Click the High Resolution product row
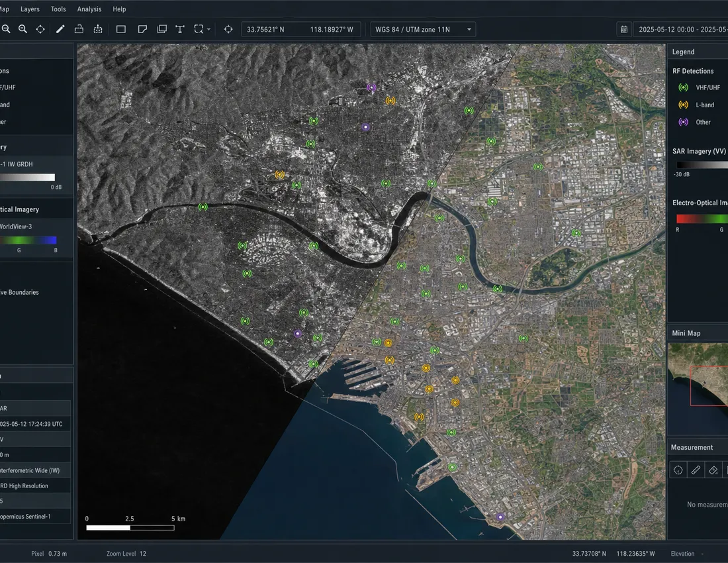Viewport: 728px width, 563px height. (x=35, y=486)
